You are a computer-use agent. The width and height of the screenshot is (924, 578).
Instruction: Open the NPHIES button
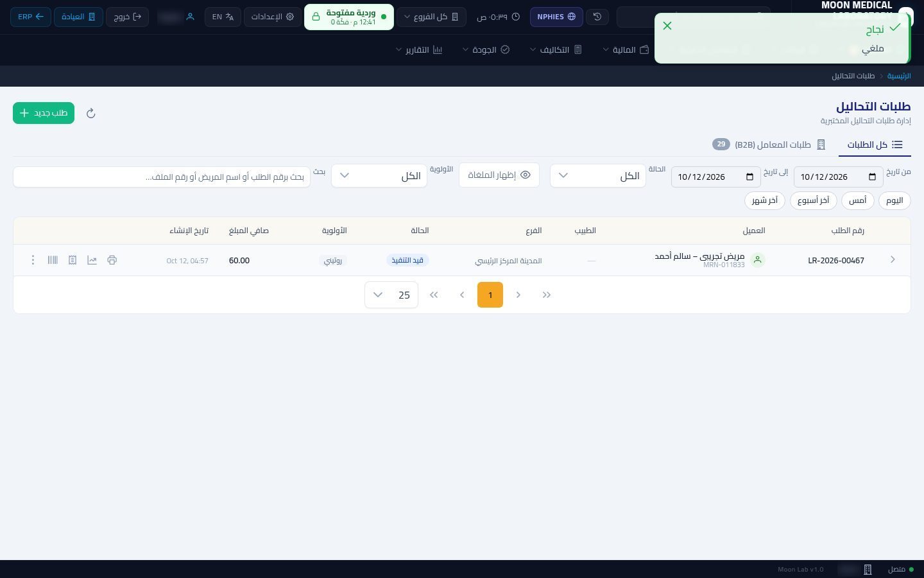pyautogui.click(x=556, y=17)
